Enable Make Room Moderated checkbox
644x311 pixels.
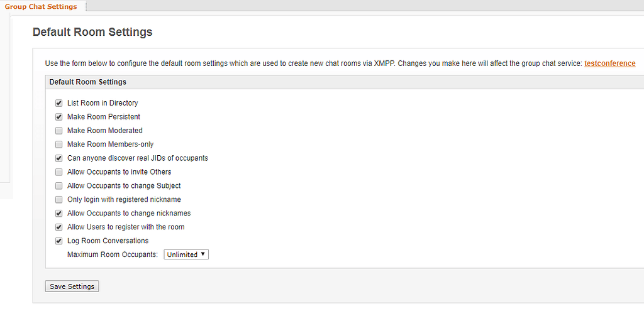(x=58, y=131)
